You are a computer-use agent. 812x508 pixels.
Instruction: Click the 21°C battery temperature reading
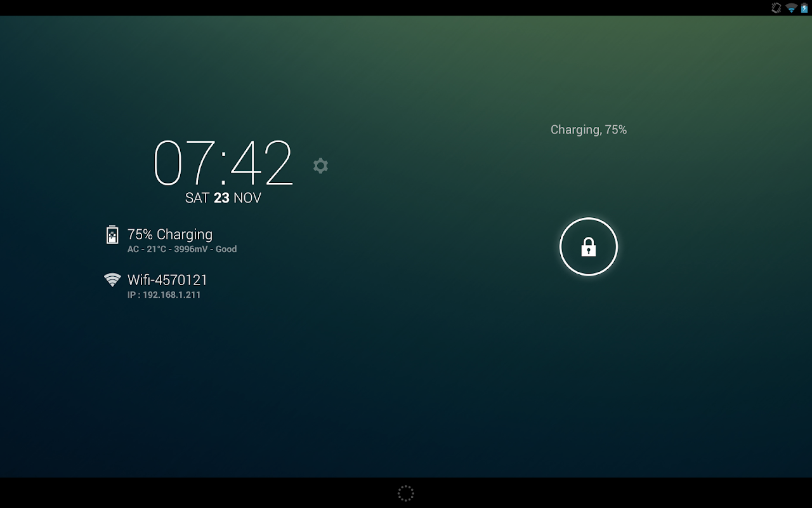156,250
